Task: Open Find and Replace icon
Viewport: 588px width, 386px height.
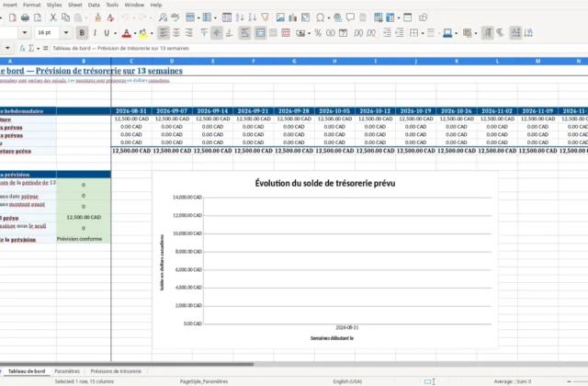Action: point(163,17)
